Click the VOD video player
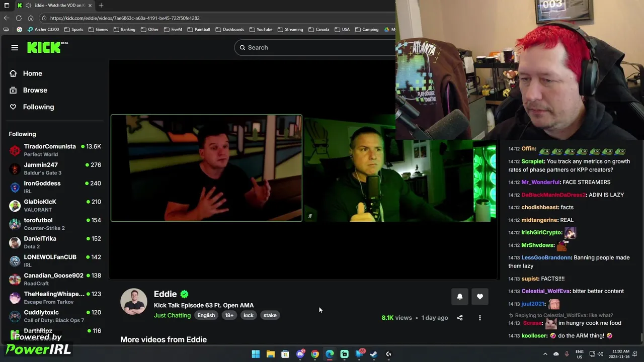This screenshot has height=362, width=644. coord(303,169)
